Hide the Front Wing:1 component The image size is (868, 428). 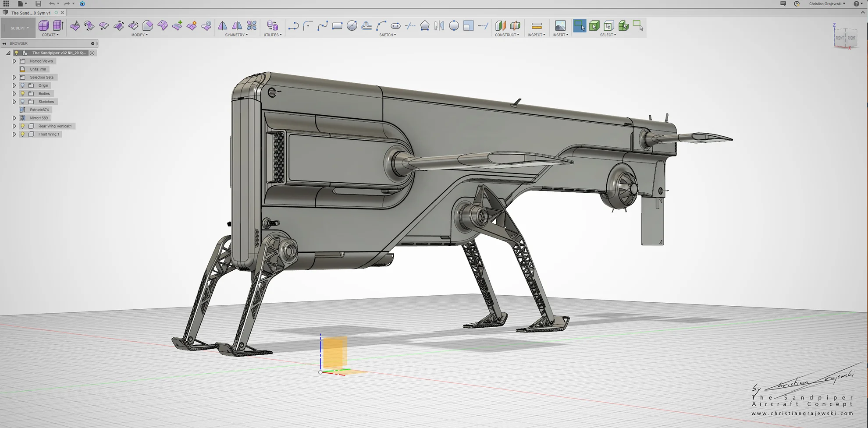click(23, 134)
